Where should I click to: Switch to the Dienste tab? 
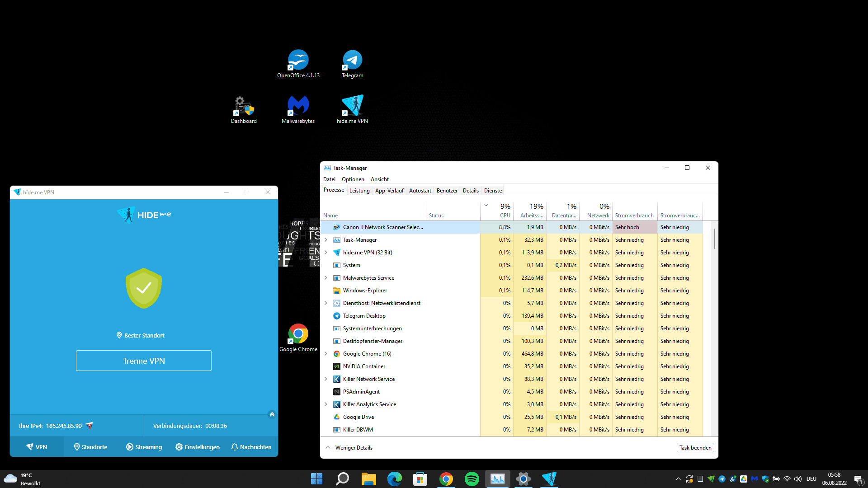click(493, 191)
